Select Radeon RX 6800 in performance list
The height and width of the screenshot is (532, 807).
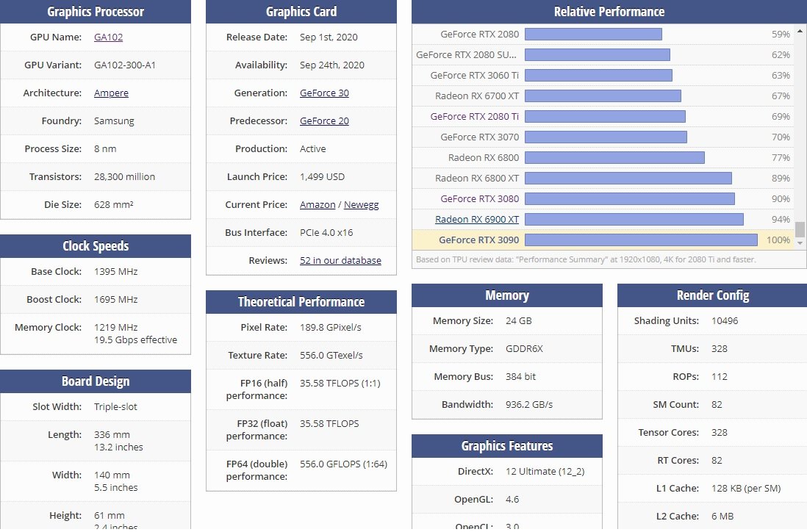tap(484, 157)
